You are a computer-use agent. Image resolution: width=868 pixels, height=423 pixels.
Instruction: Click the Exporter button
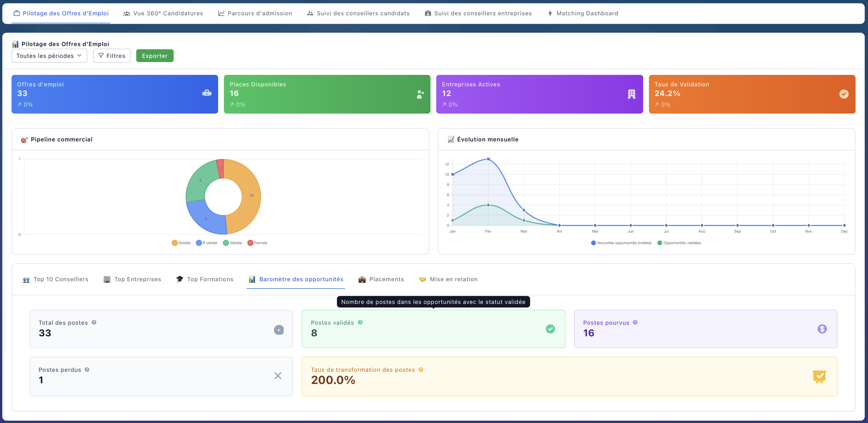click(155, 56)
